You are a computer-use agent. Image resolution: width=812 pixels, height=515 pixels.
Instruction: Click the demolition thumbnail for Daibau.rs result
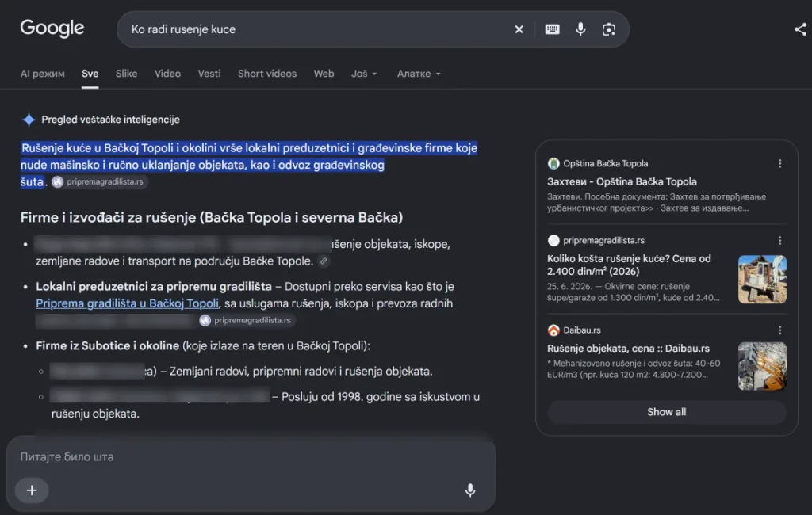762,366
